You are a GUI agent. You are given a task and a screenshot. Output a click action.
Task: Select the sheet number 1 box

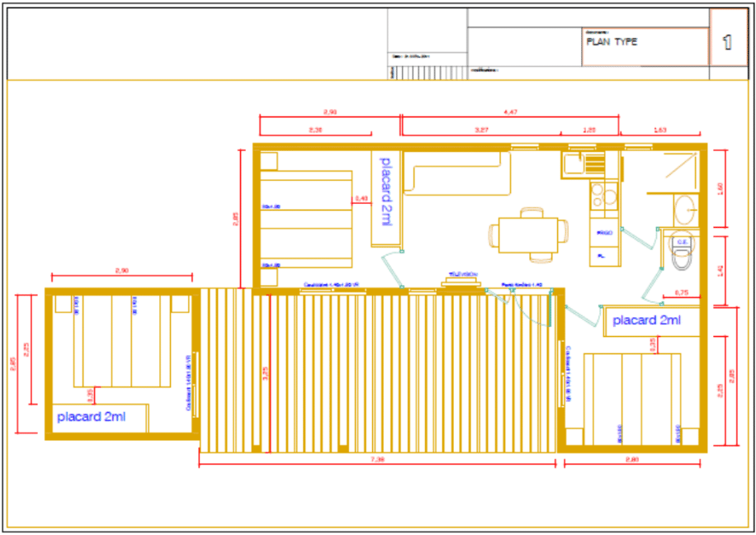point(727,43)
